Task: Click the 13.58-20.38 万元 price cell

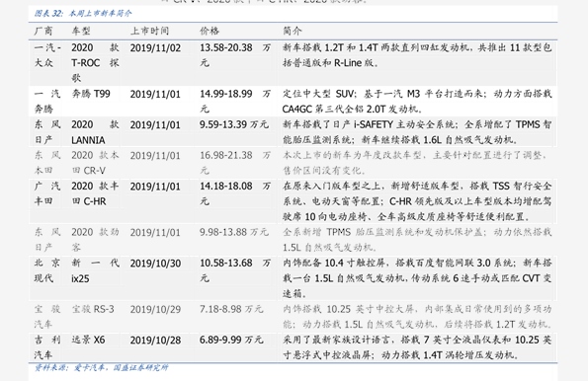Action: tap(235, 55)
